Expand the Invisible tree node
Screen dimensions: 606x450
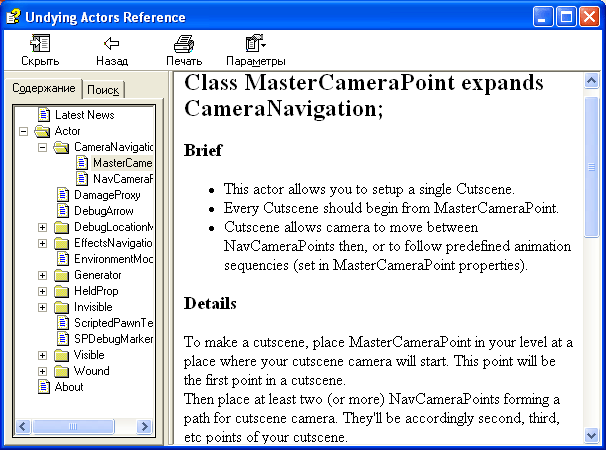[43, 308]
